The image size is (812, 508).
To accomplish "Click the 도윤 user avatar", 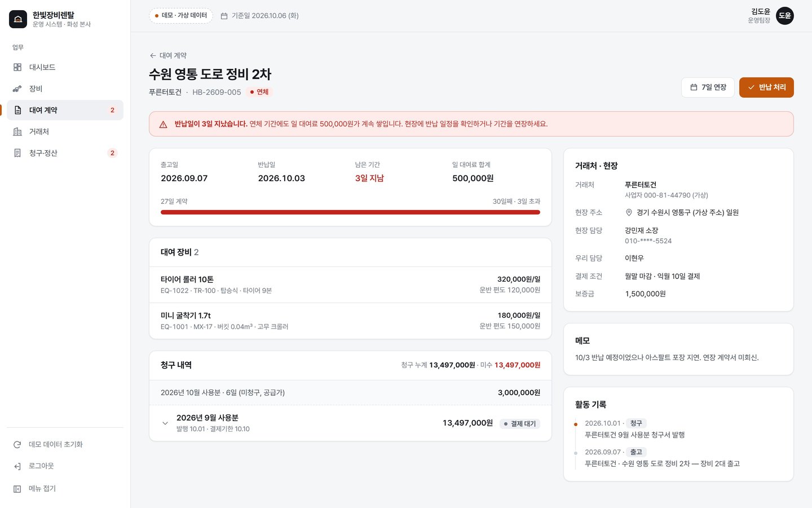I will tap(785, 16).
